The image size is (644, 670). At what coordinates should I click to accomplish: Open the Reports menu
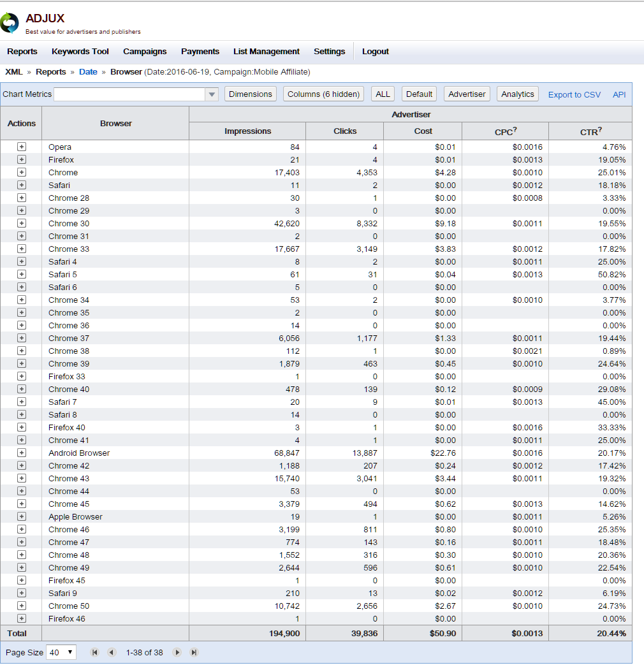coord(22,51)
